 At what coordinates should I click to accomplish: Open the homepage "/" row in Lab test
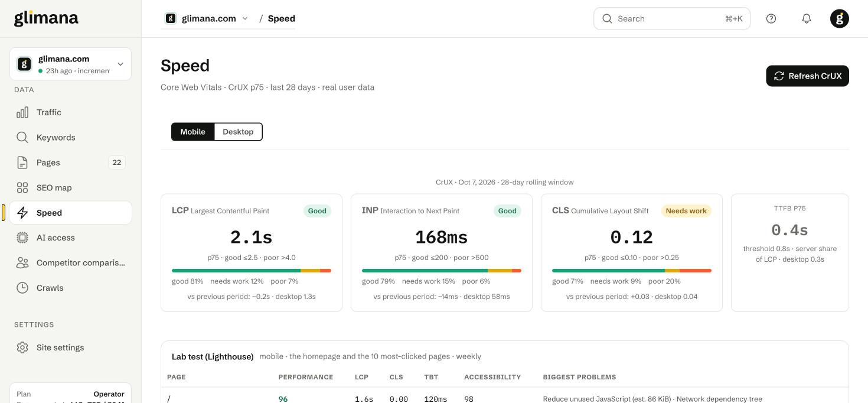pyautogui.click(x=505, y=399)
